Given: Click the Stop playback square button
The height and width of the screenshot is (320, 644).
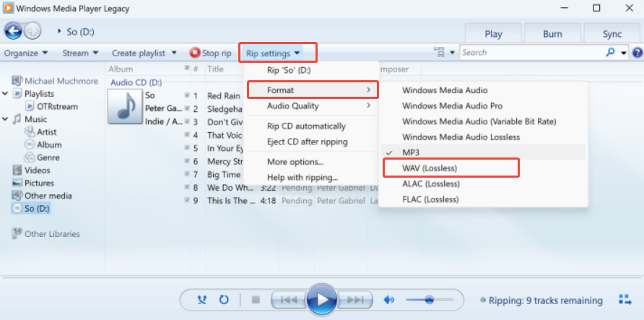Looking at the screenshot, I should pos(256,300).
